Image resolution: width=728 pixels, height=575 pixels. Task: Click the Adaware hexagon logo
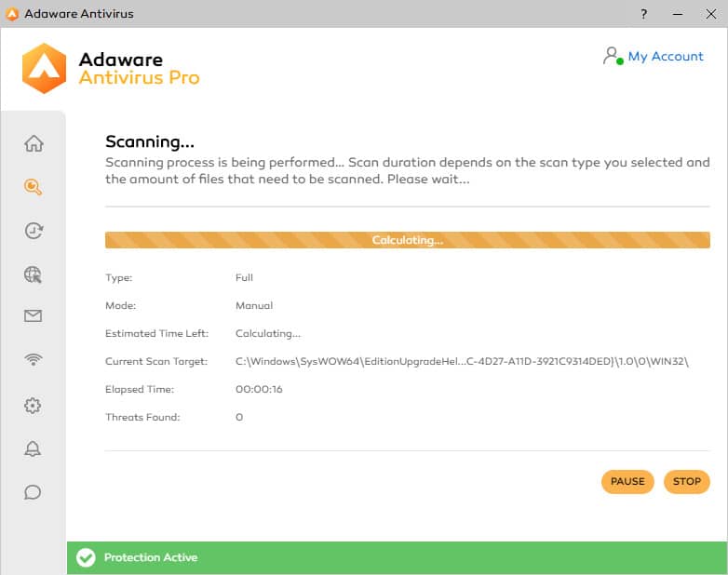click(x=44, y=68)
